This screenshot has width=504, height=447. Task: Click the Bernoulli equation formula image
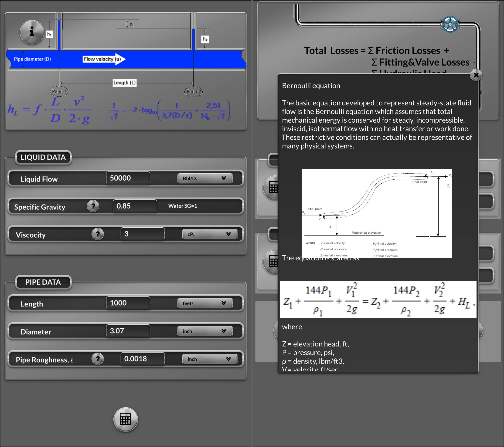pyautogui.click(x=378, y=299)
